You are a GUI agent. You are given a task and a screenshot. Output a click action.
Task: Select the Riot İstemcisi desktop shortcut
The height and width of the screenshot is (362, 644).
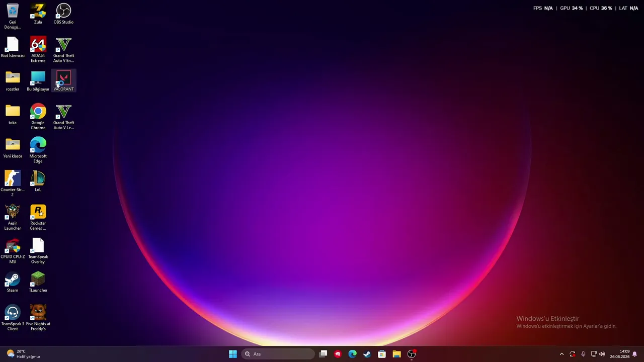[x=13, y=48]
